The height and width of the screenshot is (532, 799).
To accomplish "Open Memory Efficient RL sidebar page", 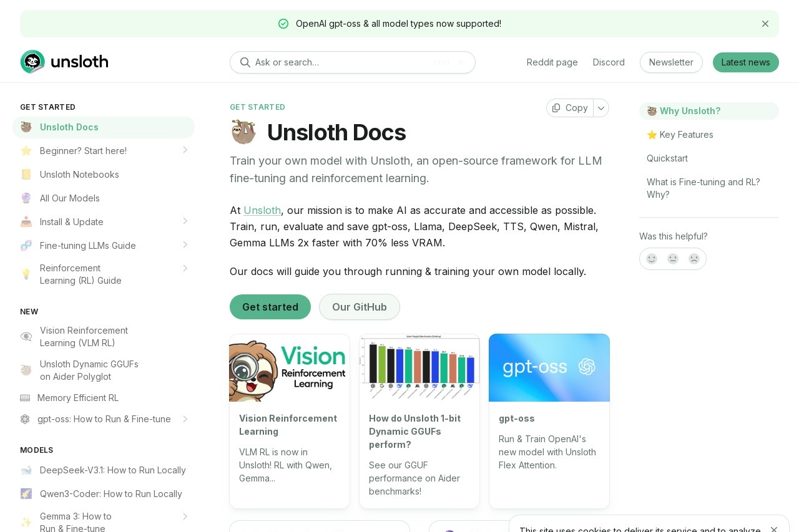I will click(x=104, y=398).
